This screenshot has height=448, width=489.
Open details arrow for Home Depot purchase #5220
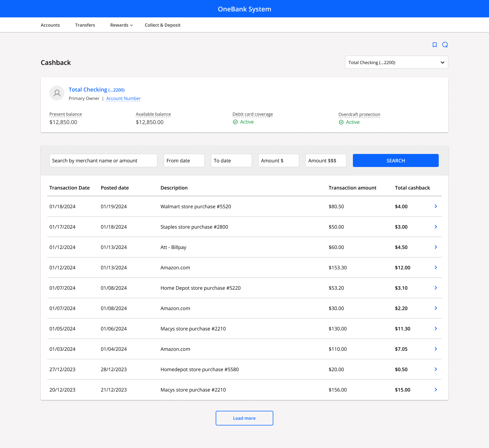[436, 288]
